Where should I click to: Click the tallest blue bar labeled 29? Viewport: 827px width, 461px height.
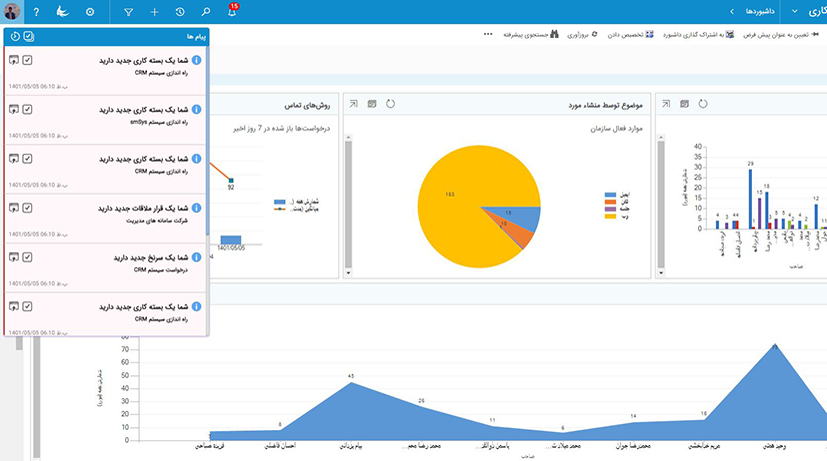[x=751, y=199]
